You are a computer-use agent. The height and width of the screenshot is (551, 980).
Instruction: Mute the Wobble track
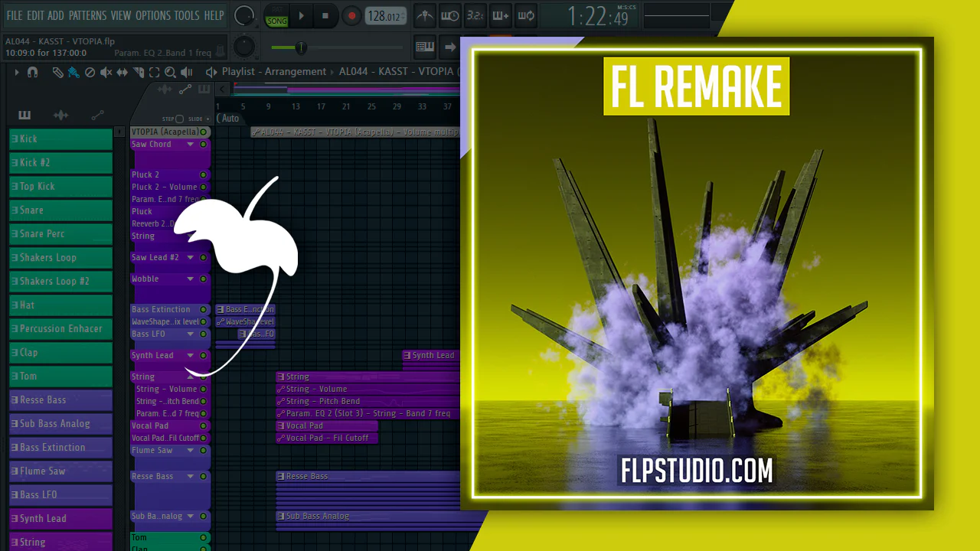204,279
